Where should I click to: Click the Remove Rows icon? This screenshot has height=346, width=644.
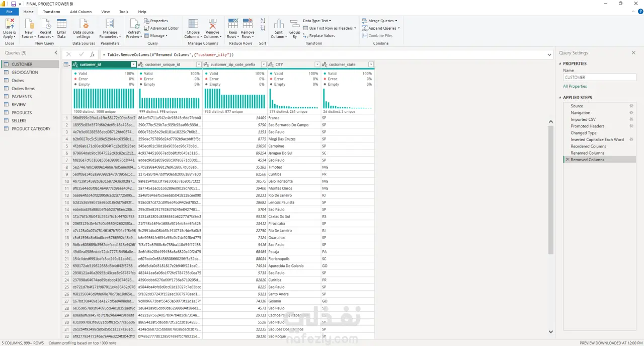[248, 24]
